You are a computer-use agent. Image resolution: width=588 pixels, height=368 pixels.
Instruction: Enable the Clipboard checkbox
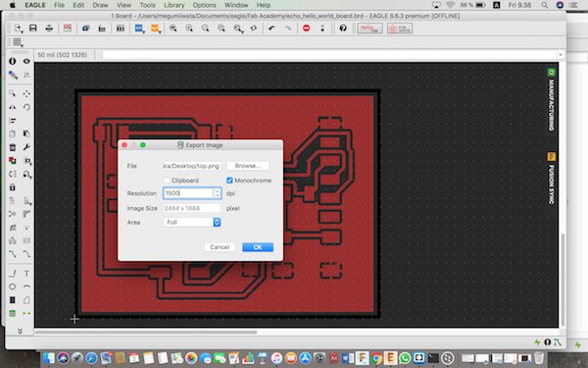pos(168,181)
